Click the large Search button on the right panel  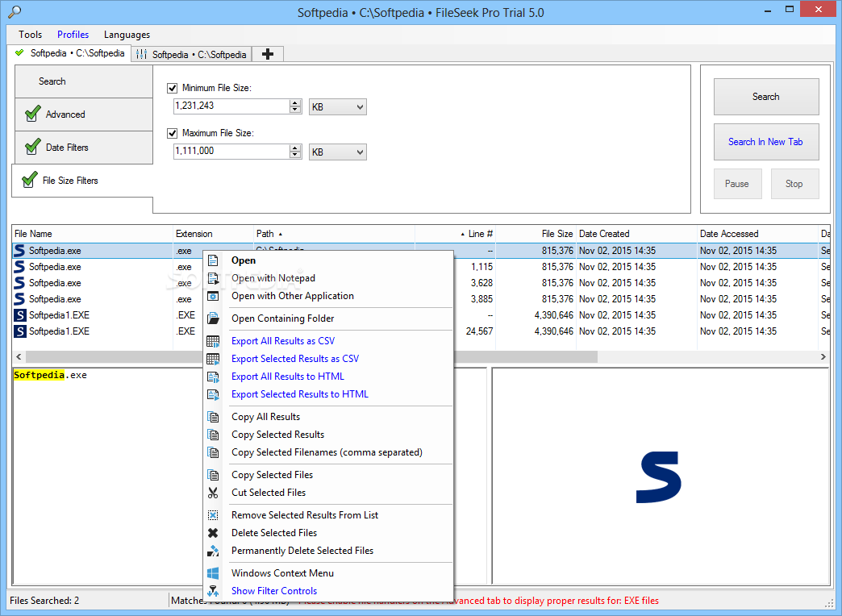point(766,97)
